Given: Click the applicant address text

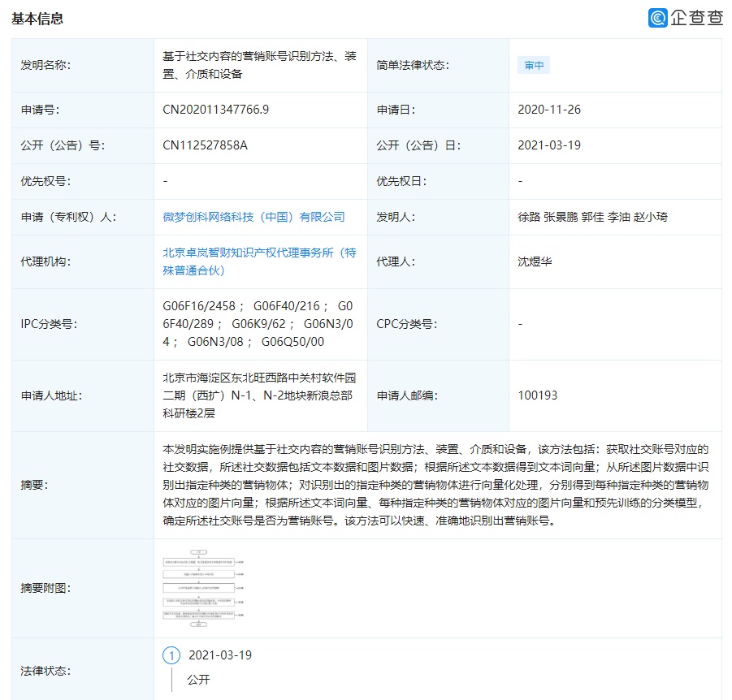Looking at the screenshot, I should [259, 395].
